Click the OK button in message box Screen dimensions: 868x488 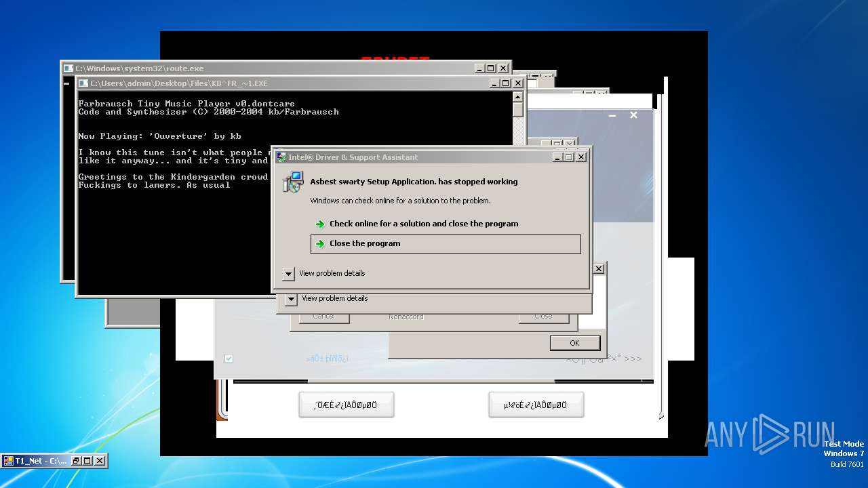[x=574, y=343]
